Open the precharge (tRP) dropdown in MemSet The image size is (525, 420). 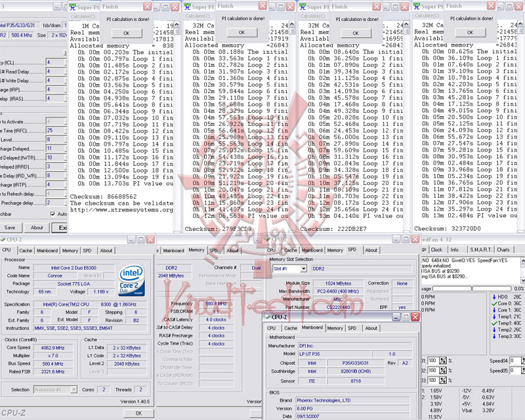click(x=56, y=89)
